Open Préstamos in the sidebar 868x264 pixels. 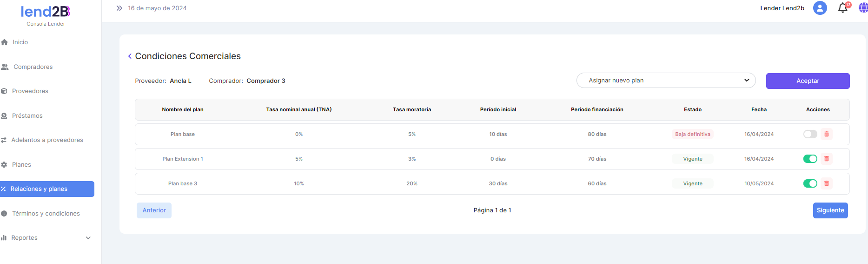point(27,116)
